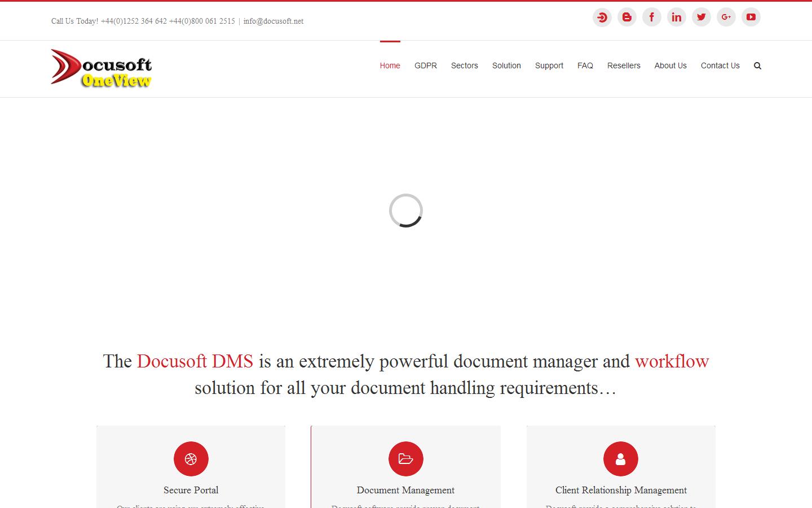Image resolution: width=812 pixels, height=508 pixels.
Task: Click the Client Relationship Management heading
Action: tap(621, 490)
